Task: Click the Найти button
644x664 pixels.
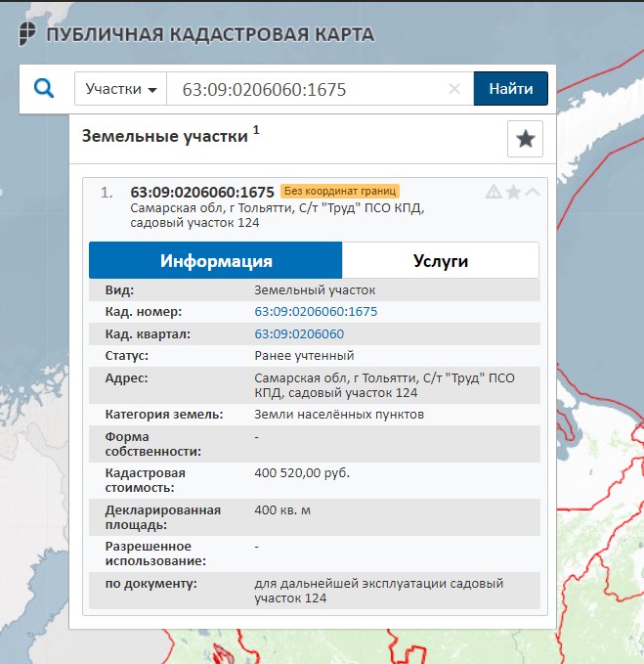Action: pos(511,89)
